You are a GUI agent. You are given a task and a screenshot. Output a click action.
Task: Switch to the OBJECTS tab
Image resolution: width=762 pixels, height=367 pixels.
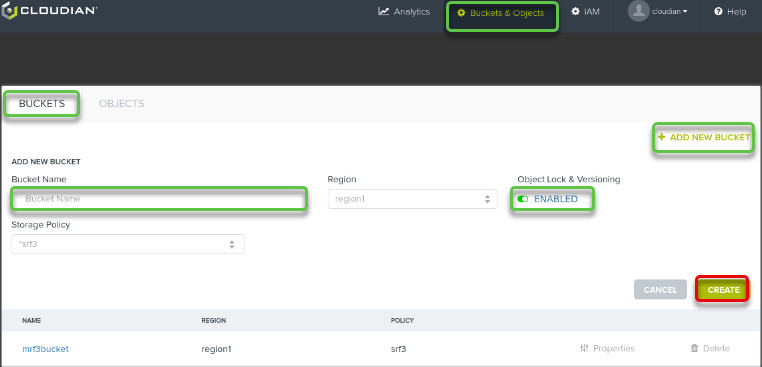click(121, 104)
